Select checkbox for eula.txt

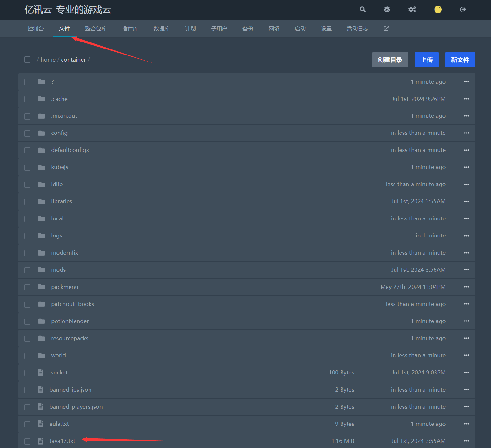(28, 424)
